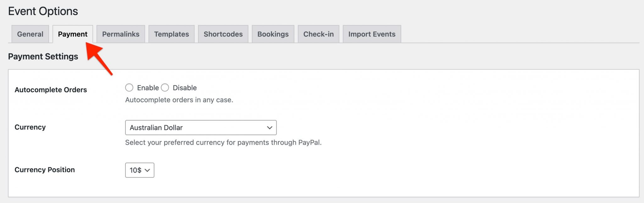The image size is (644, 203).
Task: Click the Autocomplete Orders label
Action: tap(51, 90)
